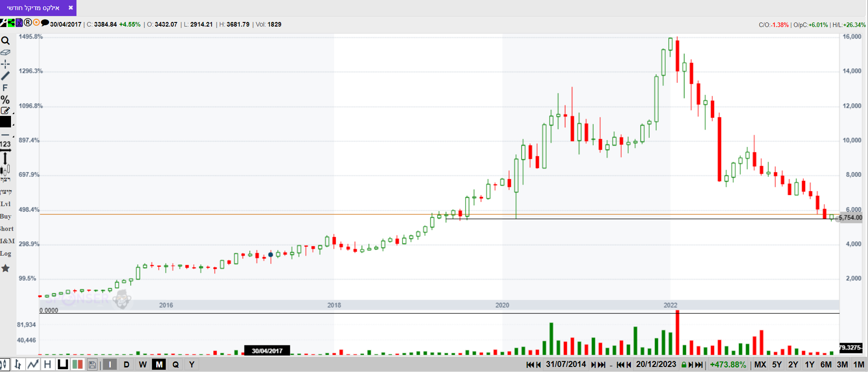Step the start date back one period
Image resolution: width=868 pixels, height=372 pixels.
(538, 365)
